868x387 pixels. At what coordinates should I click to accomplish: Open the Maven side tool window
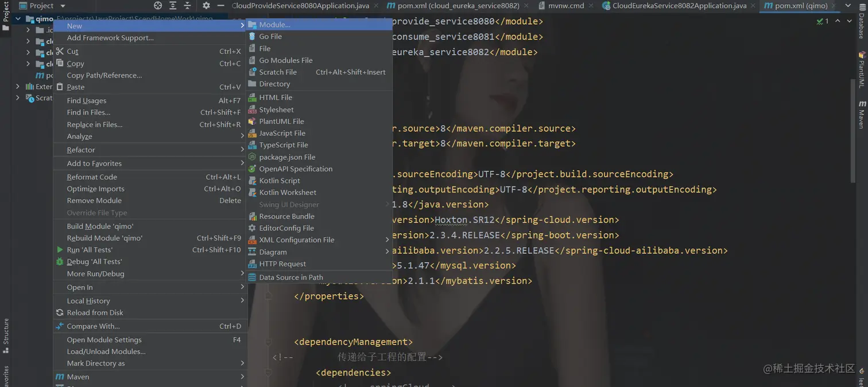[x=862, y=114]
